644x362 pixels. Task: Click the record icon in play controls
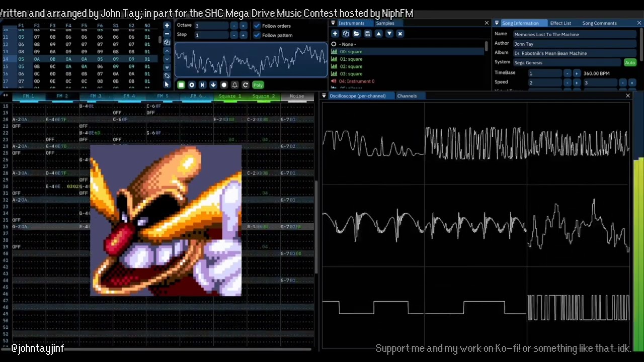(224, 85)
